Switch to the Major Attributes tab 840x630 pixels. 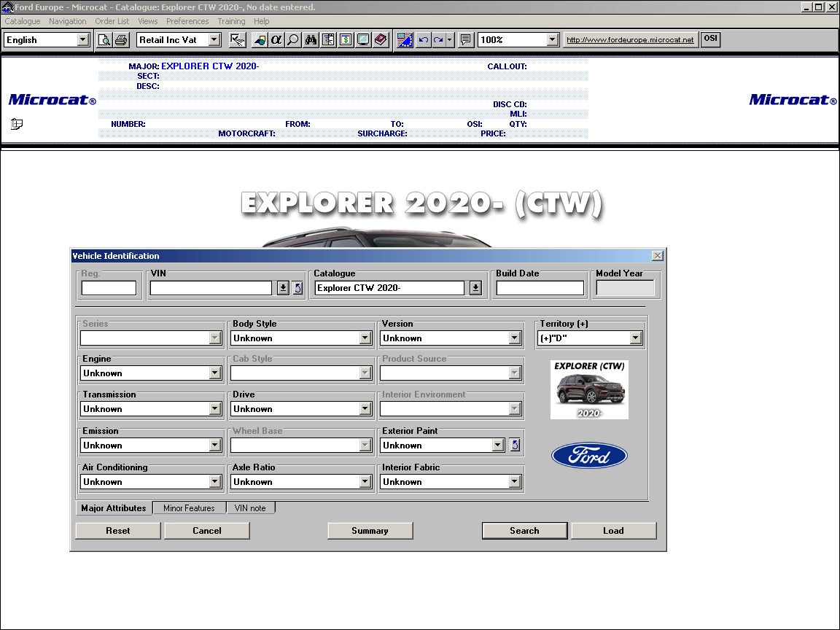pos(114,507)
